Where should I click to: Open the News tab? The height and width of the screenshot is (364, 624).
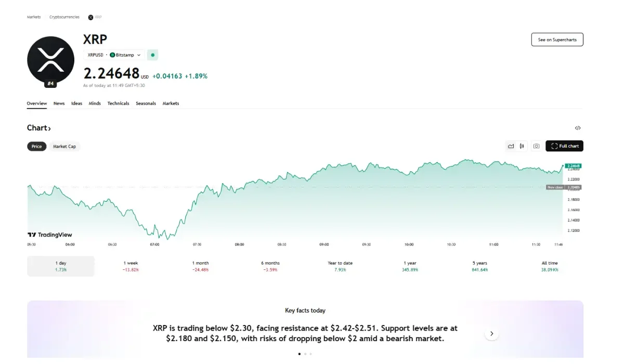point(59,103)
